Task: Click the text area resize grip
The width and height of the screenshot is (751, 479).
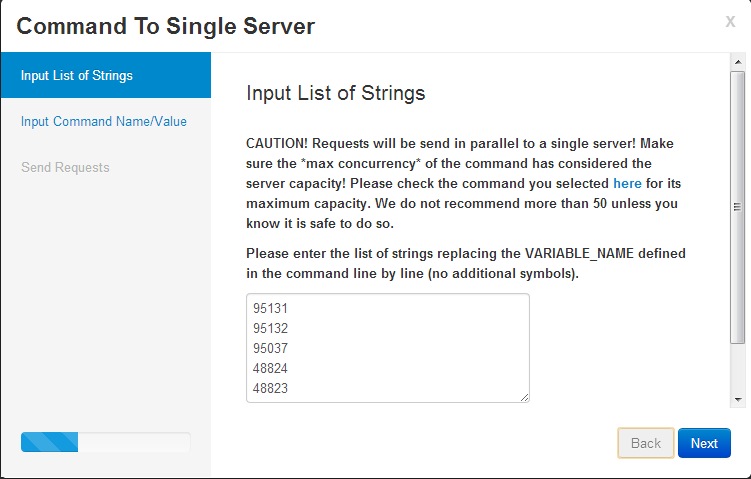Action: (524, 397)
